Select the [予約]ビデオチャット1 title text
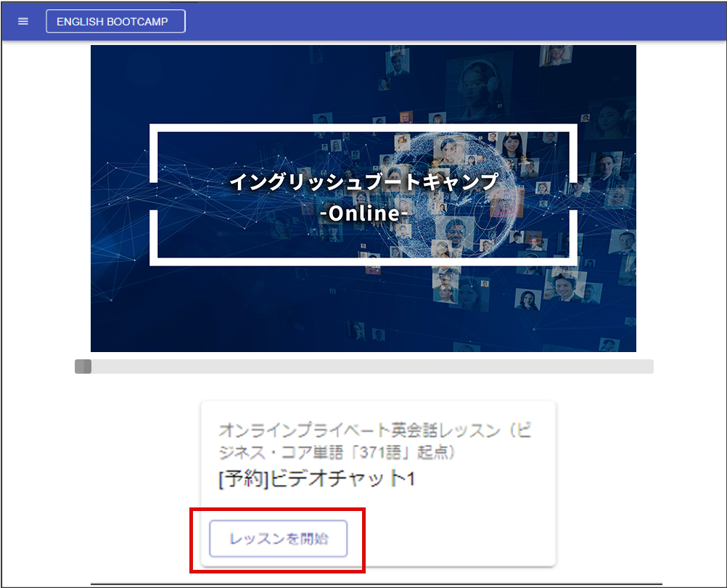Image resolution: width=727 pixels, height=588 pixels. coord(316,478)
